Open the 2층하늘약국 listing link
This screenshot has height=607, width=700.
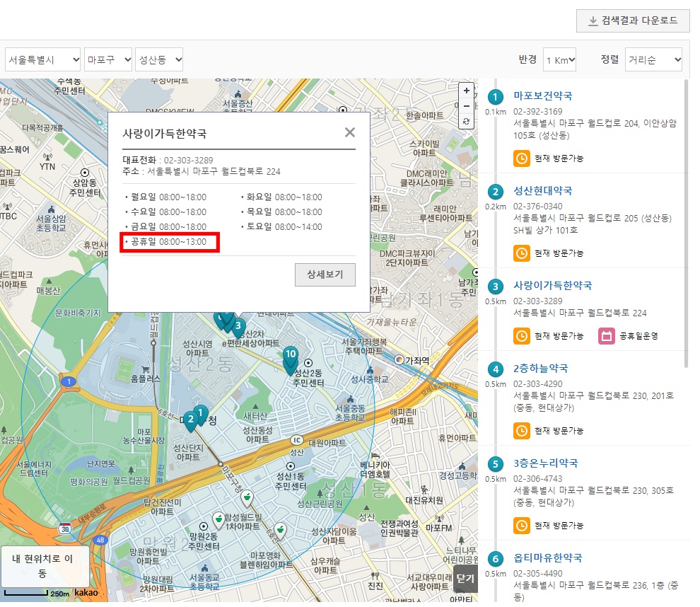pos(541,369)
